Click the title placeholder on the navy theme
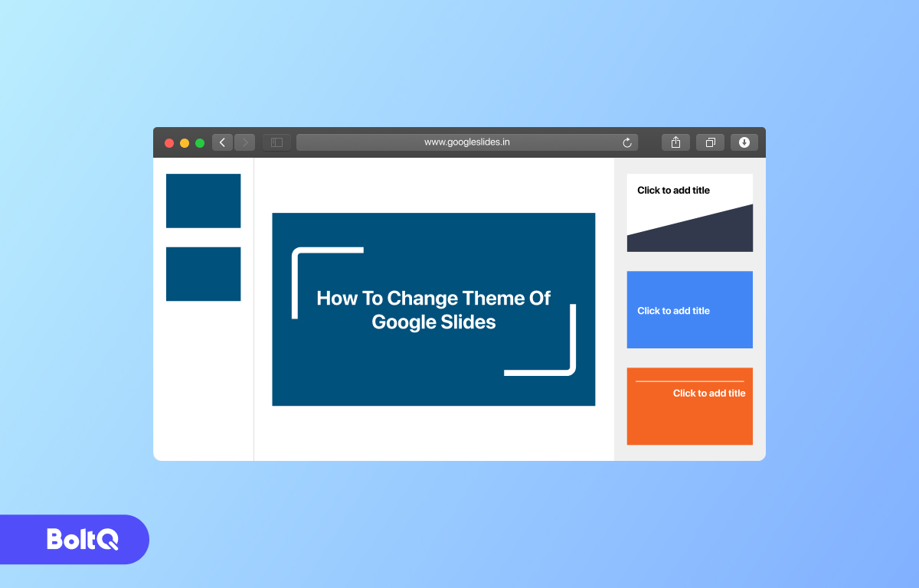The width and height of the screenshot is (919, 588). coord(674,190)
